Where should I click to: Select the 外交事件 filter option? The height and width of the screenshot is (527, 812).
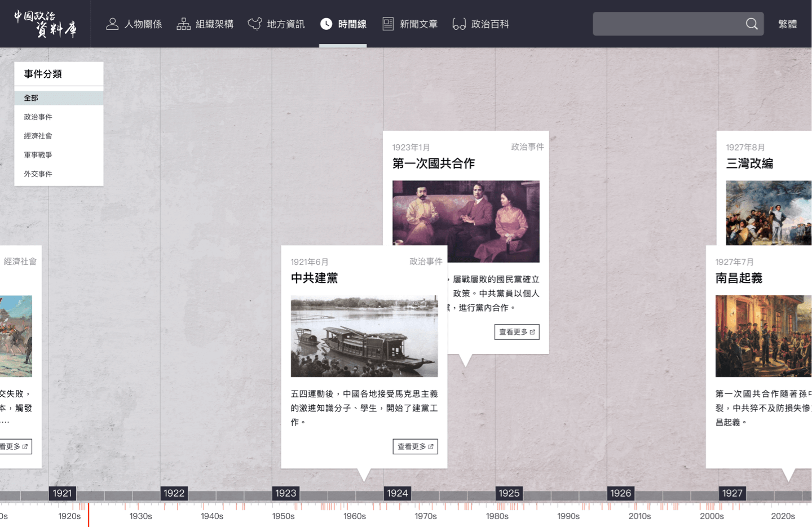[38, 174]
